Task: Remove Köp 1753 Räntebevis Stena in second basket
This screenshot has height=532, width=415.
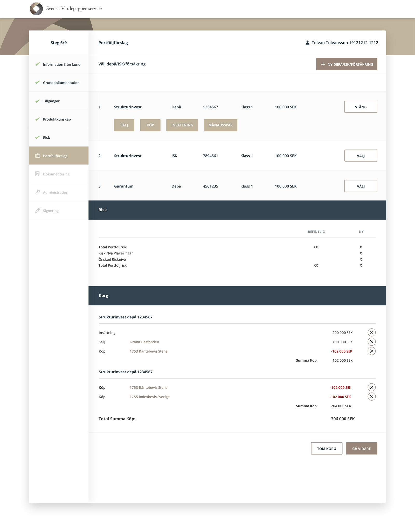Action: pyautogui.click(x=372, y=387)
